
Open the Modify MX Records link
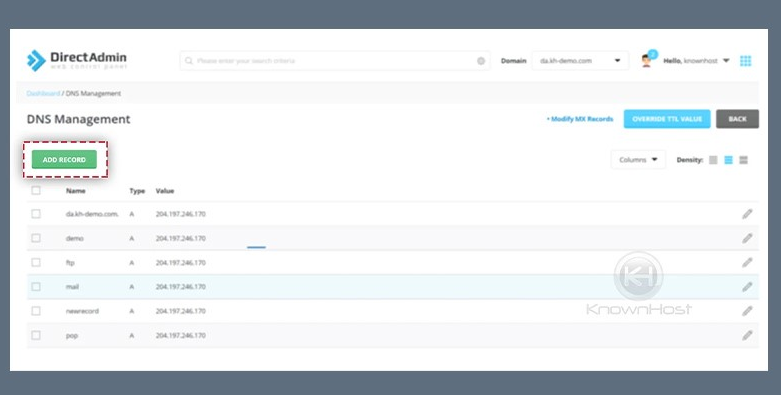580,119
